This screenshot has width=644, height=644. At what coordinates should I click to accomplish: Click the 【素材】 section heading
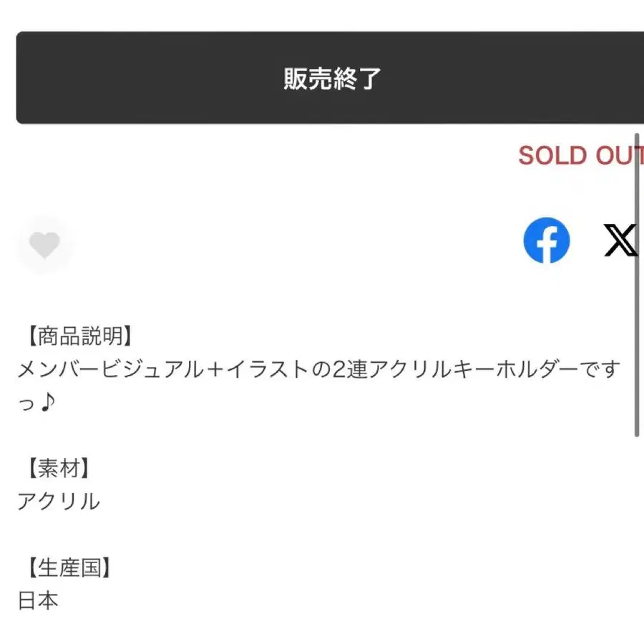[59, 469]
